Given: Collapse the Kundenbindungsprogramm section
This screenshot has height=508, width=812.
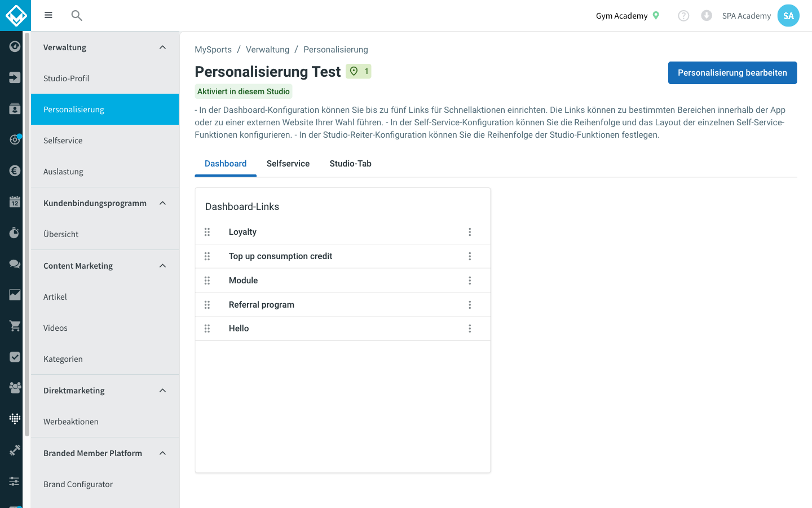Looking at the screenshot, I should pos(162,203).
